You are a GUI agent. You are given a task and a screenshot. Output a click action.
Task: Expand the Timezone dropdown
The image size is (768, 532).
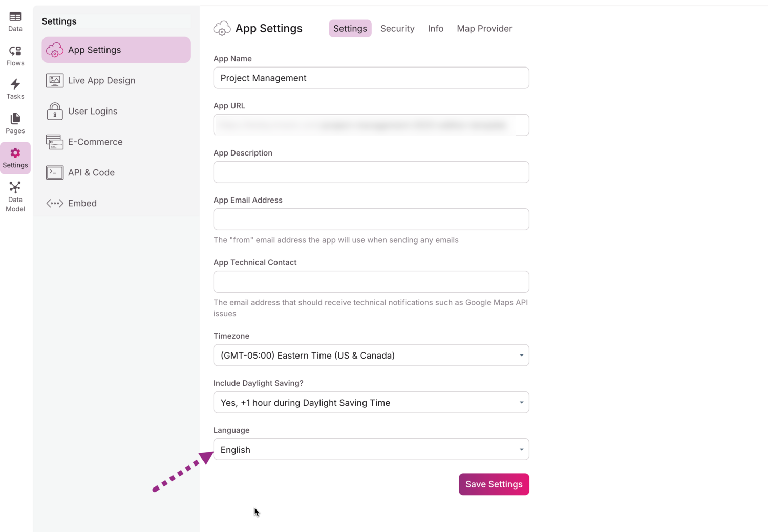(371, 355)
